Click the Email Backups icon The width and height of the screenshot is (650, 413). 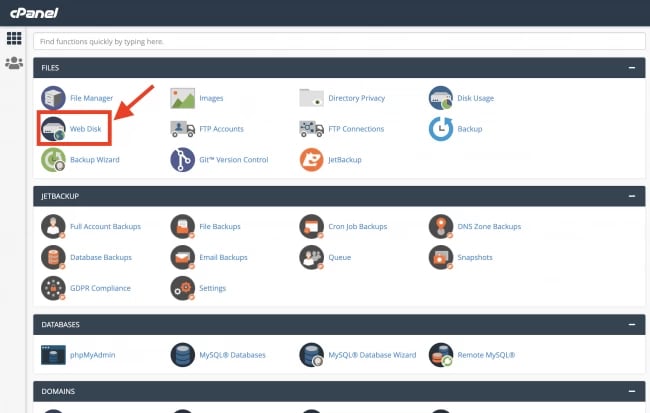(x=182, y=257)
